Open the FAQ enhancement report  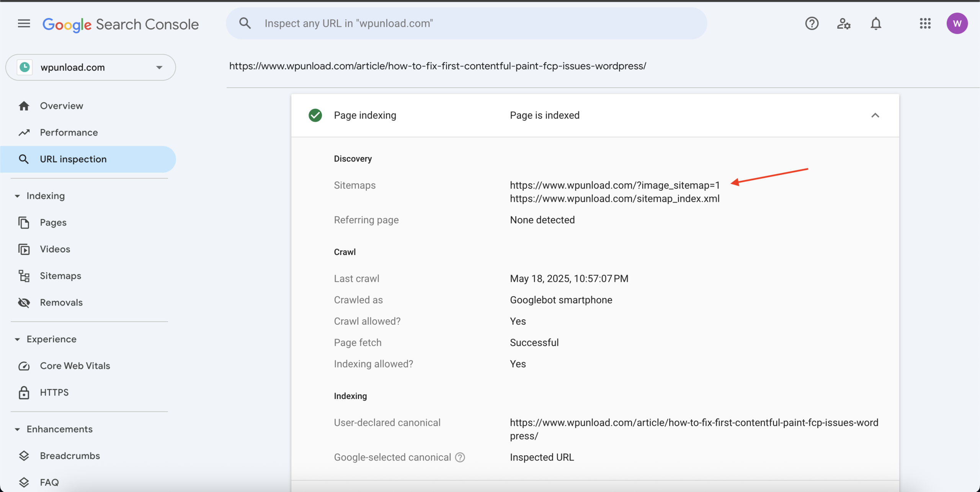88,482
